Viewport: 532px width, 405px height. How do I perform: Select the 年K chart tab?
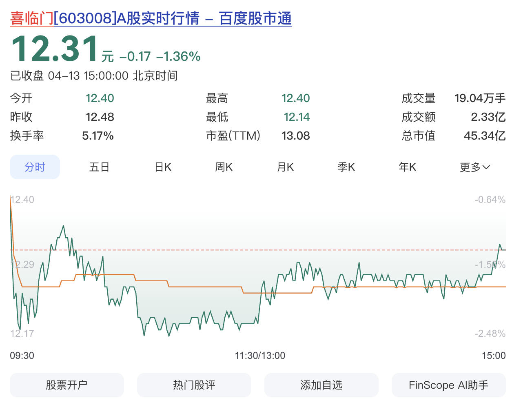click(x=407, y=167)
